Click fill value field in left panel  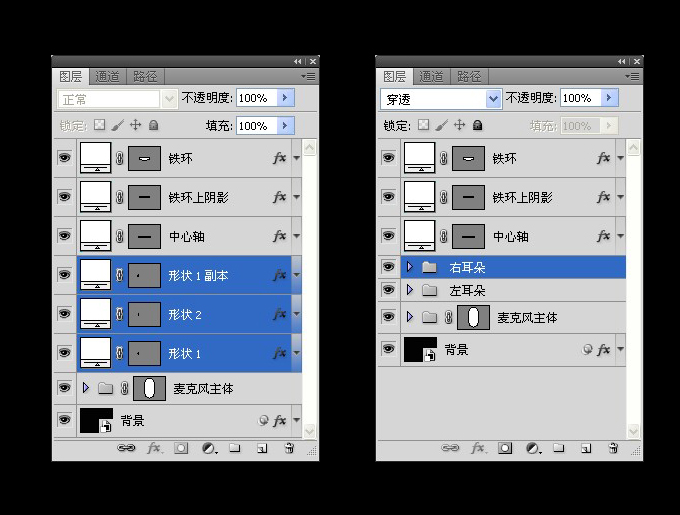[257, 126]
